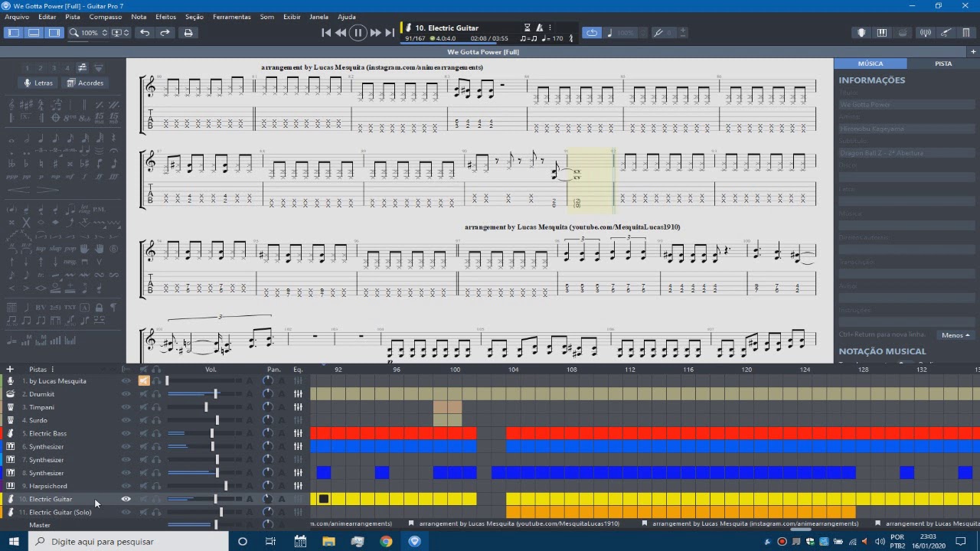Open File Explorer from the taskbar
980x551 pixels.
coord(328,541)
